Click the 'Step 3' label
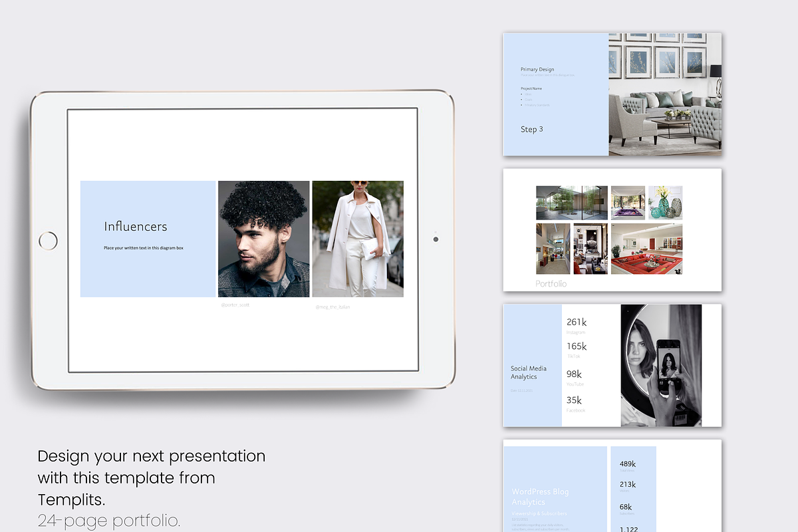Screen dimensions: 798x532 coord(532,129)
